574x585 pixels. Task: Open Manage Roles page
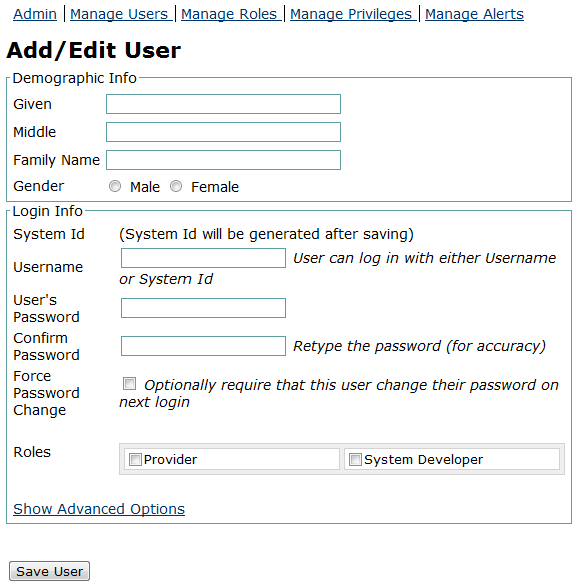coord(229,14)
